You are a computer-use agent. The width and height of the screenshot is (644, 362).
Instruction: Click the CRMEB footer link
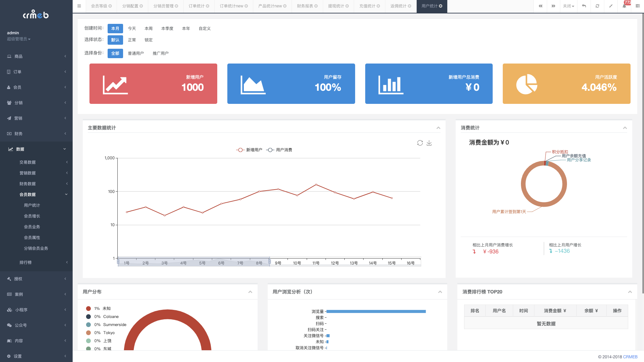[630, 357]
